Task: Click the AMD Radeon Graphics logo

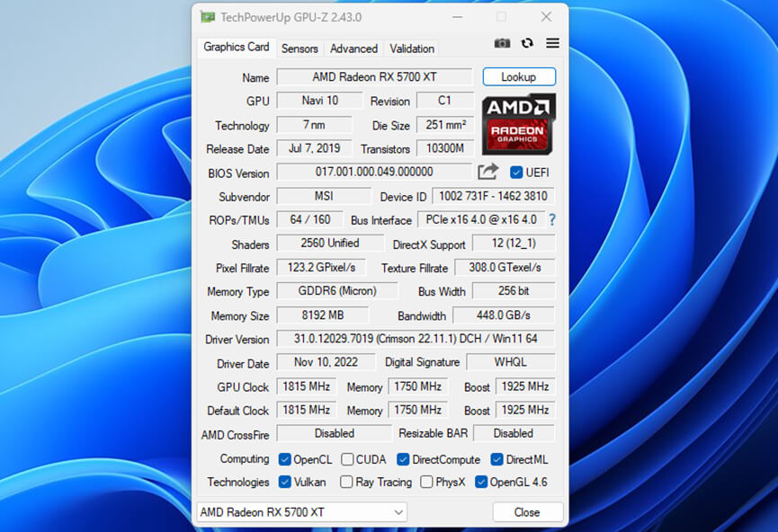Action: [518, 125]
